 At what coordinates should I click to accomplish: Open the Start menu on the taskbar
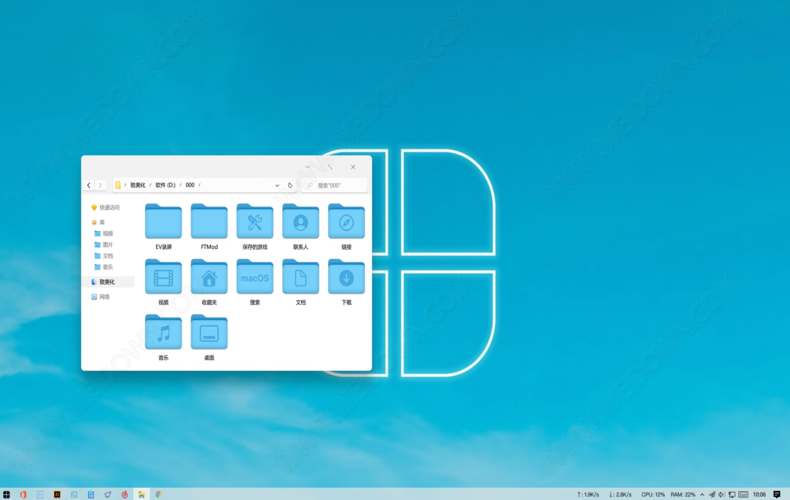point(6,494)
